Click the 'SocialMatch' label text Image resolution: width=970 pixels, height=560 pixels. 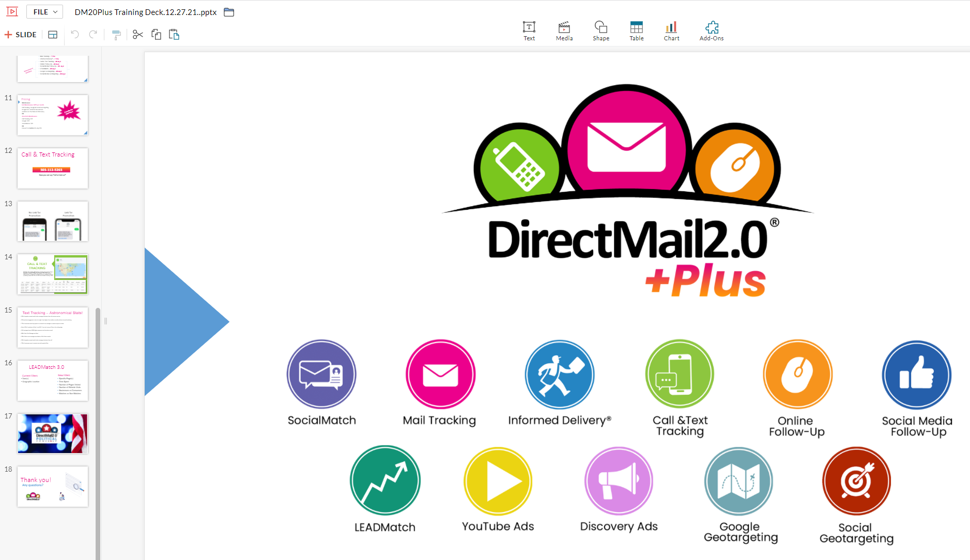322,421
